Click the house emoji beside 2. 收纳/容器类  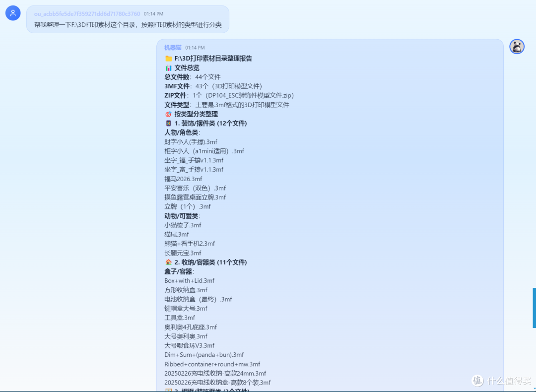168,262
